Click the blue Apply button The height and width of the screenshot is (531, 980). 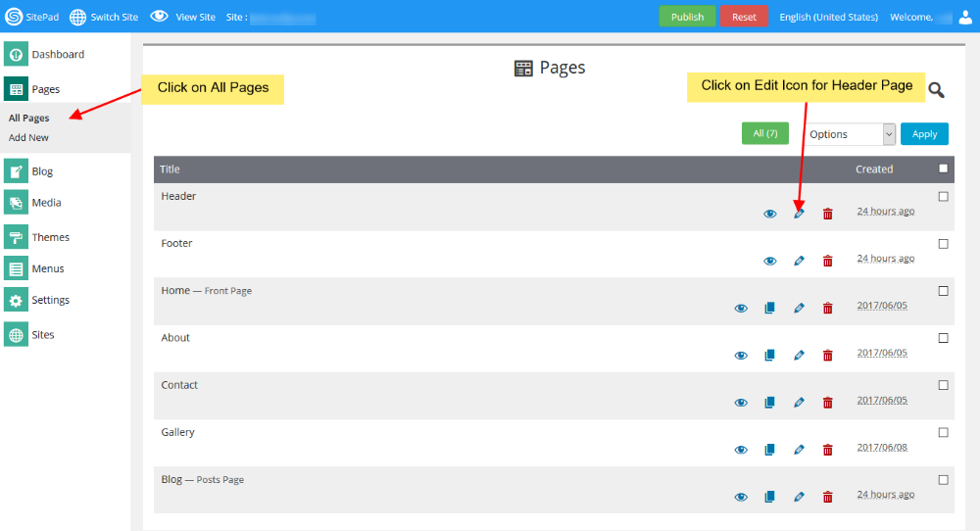tap(924, 134)
